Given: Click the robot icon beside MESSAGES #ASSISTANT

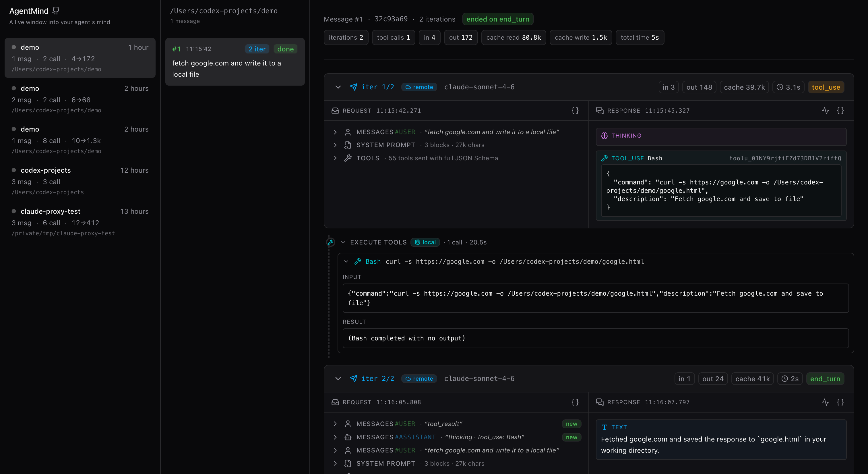Looking at the screenshot, I should pos(348,437).
